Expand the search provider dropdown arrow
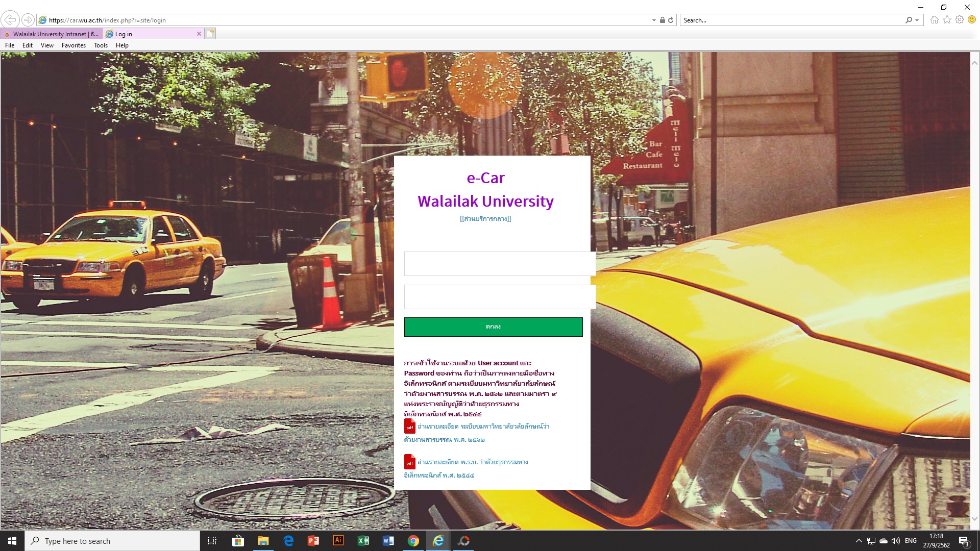The width and height of the screenshot is (980, 551). click(x=917, y=20)
